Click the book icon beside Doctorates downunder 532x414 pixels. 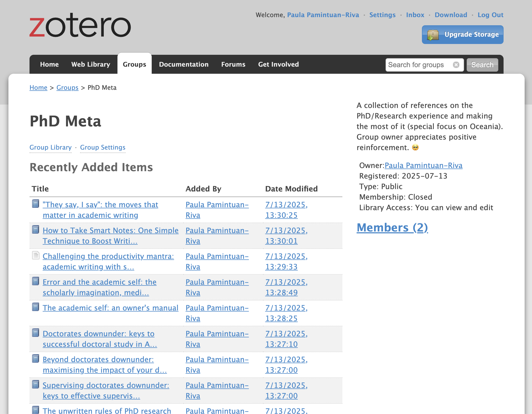pos(36,333)
